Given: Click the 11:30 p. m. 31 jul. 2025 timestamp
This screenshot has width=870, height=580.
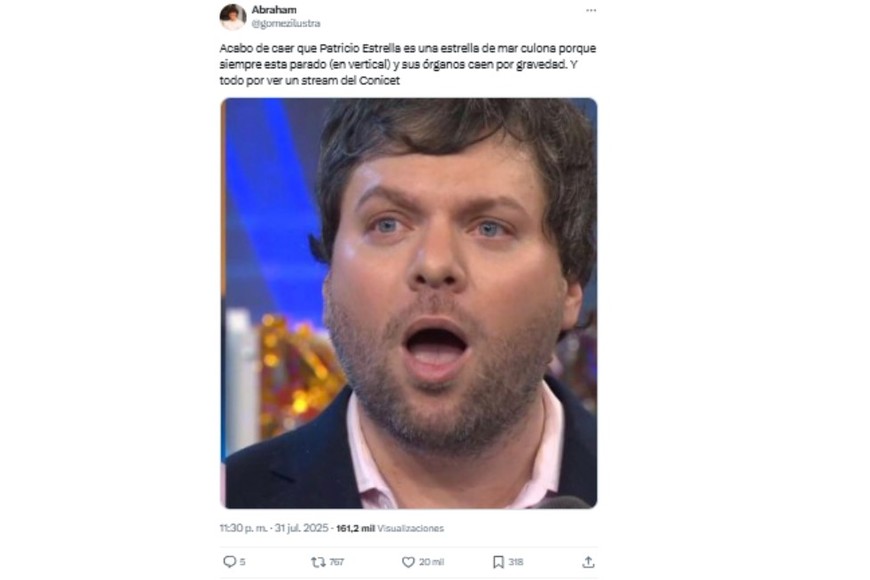Looking at the screenshot, I should pyautogui.click(x=274, y=528).
